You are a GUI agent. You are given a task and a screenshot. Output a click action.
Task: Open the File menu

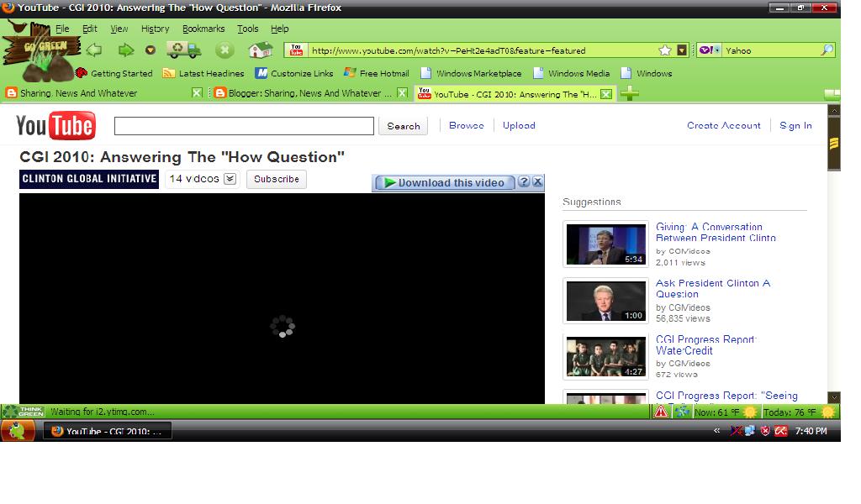[x=62, y=29]
